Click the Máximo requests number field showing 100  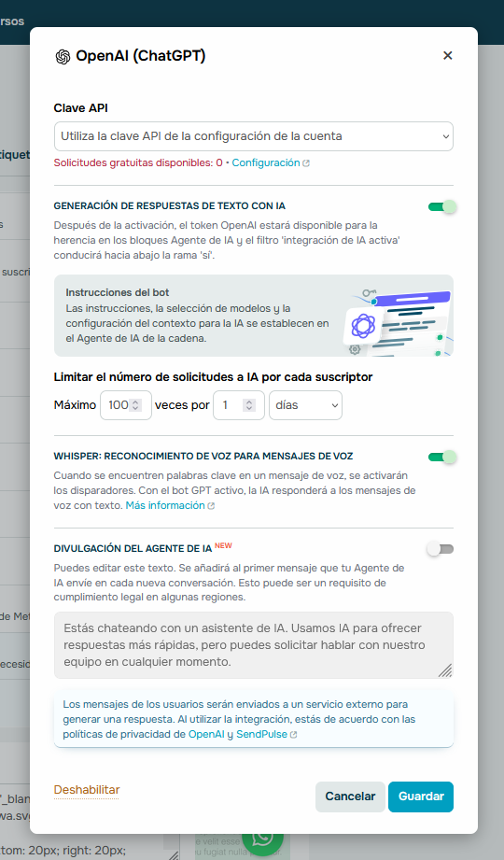126,405
